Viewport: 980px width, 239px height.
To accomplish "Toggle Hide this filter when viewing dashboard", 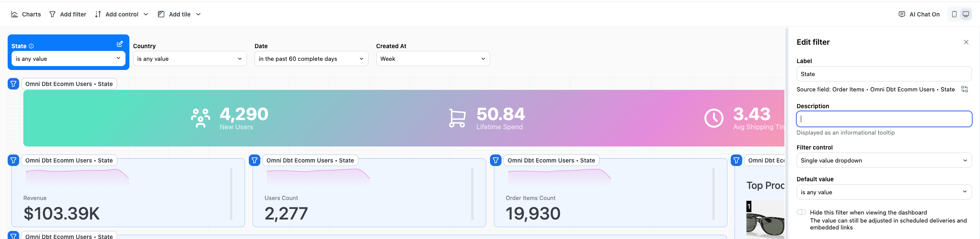I will pos(801,212).
